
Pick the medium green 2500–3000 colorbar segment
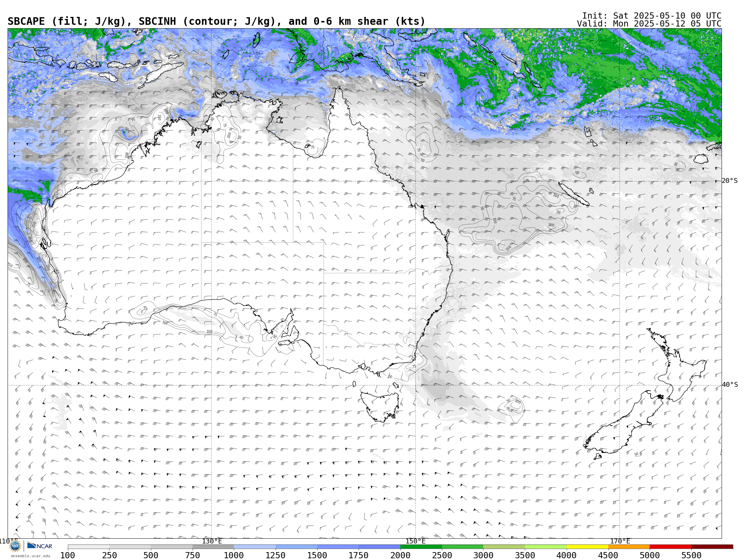pyautogui.click(x=463, y=547)
